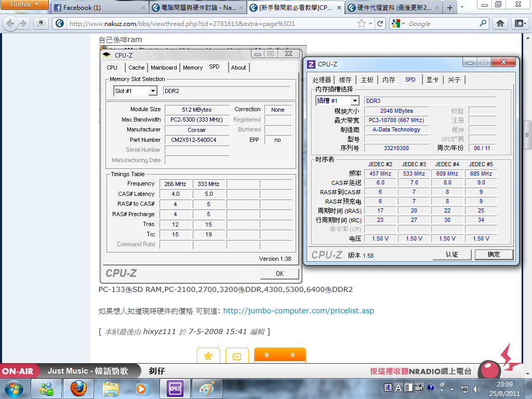
Task: Click the Firefox home button
Action: [x=500, y=23]
